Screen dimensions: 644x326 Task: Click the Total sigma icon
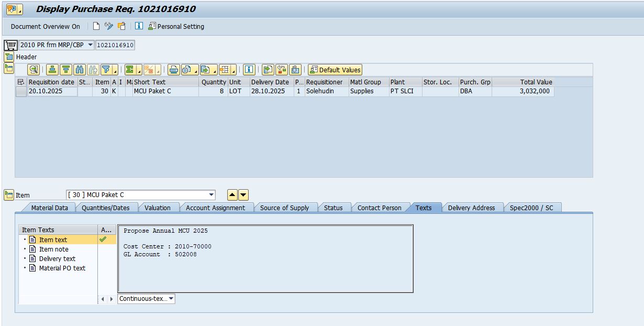(130, 70)
